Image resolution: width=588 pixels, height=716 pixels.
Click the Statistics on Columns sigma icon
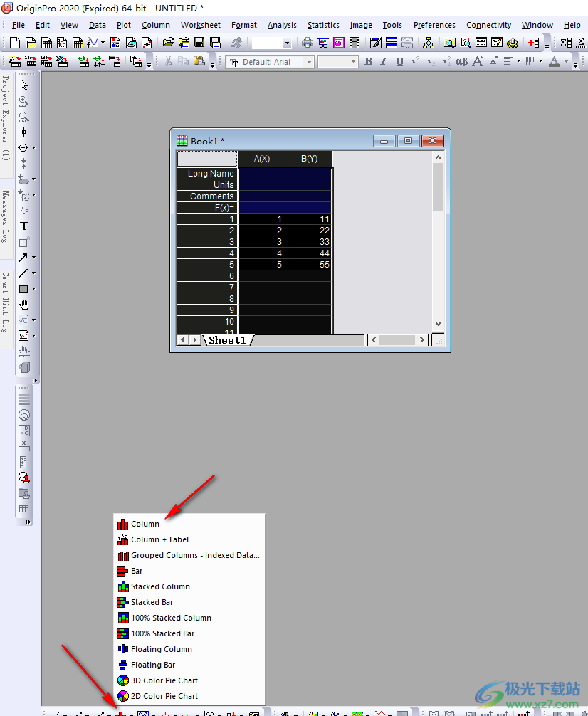[566, 43]
